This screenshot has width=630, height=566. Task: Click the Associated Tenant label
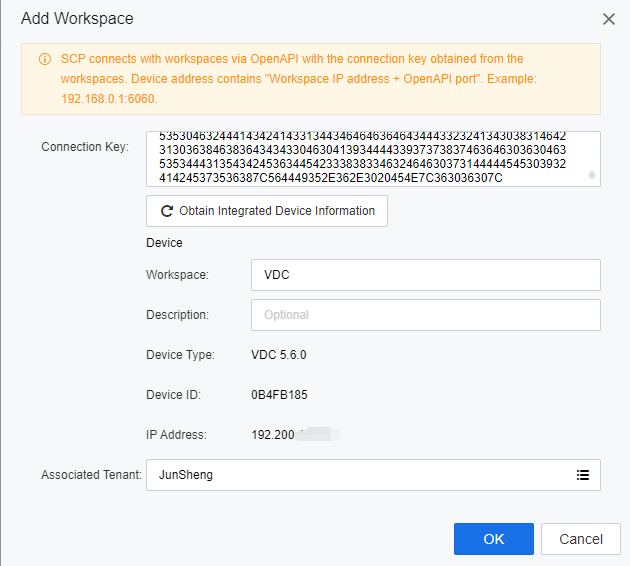pos(91,475)
